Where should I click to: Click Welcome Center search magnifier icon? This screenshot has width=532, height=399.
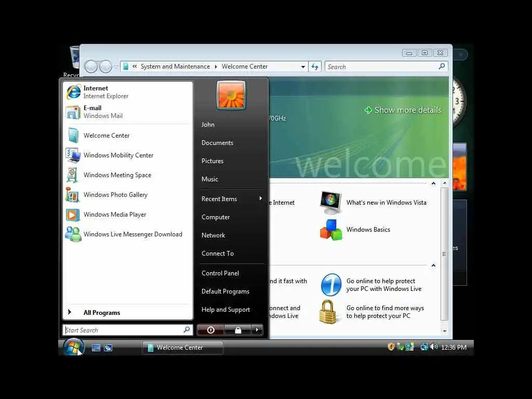coord(442,66)
